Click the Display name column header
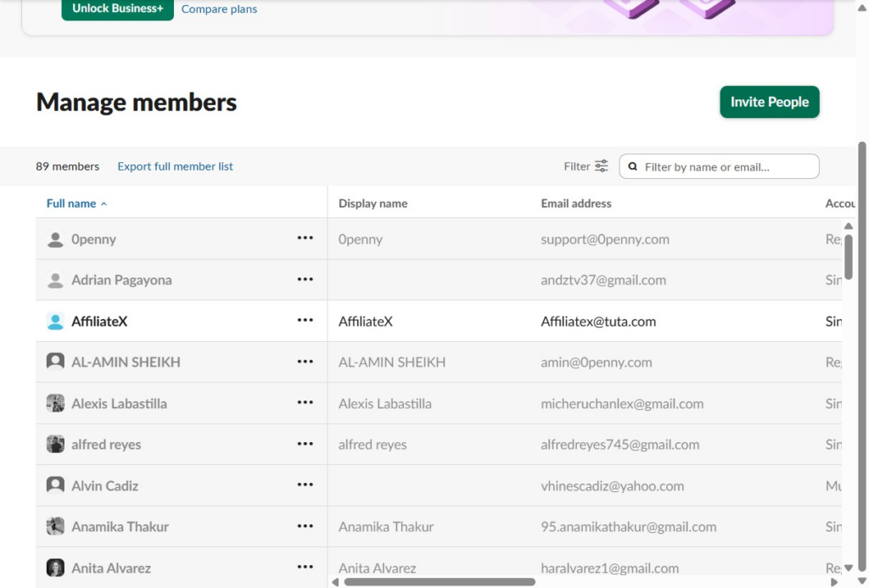Image resolution: width=869 pixels, height=588 pixels. 373,204
